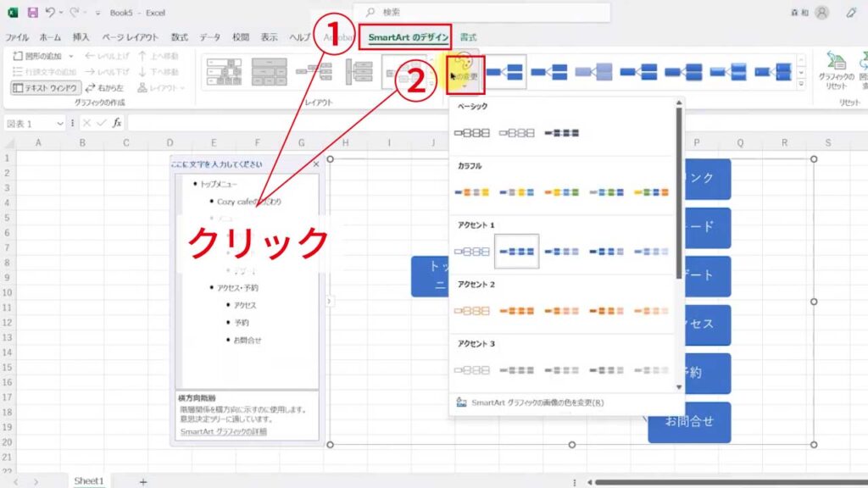Click 行頭文字の追加 (add bullet)
The image size is (868, 488).
click(44, 72)
